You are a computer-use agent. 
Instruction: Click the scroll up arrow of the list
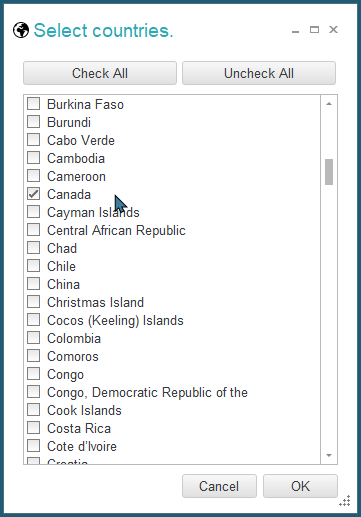(x=329, y=104)
